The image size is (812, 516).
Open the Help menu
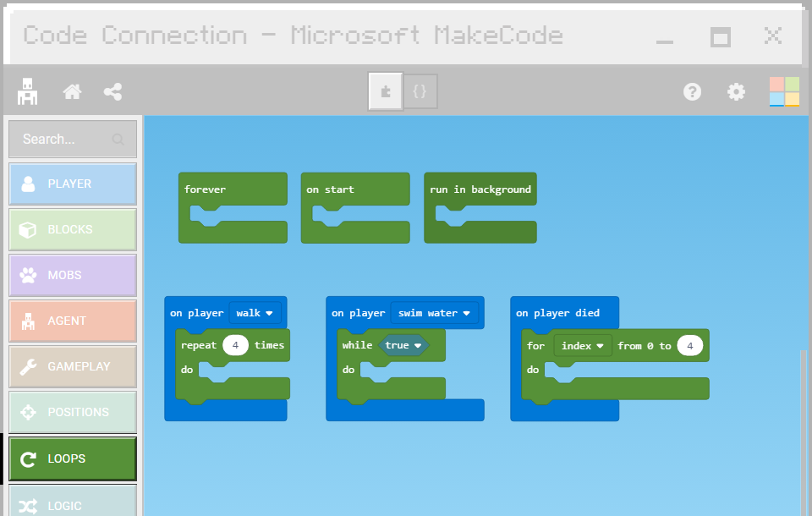(x=692, y=91)
